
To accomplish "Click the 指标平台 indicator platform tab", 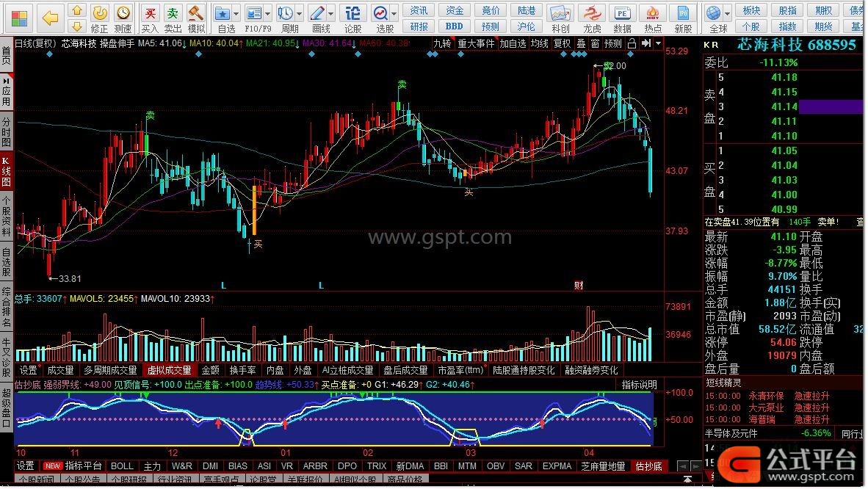I will pos(83,466).
